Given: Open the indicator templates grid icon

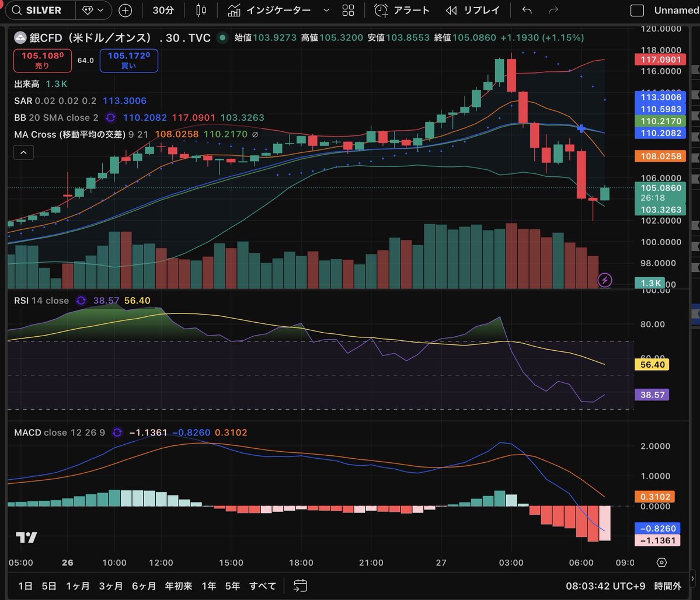Looking at the screenshot, I should 348,11.
